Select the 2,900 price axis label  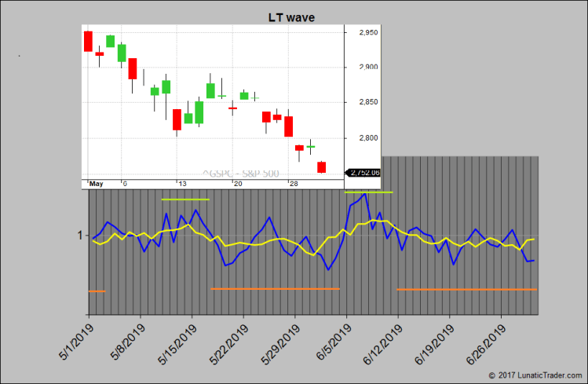coord(368,68)
